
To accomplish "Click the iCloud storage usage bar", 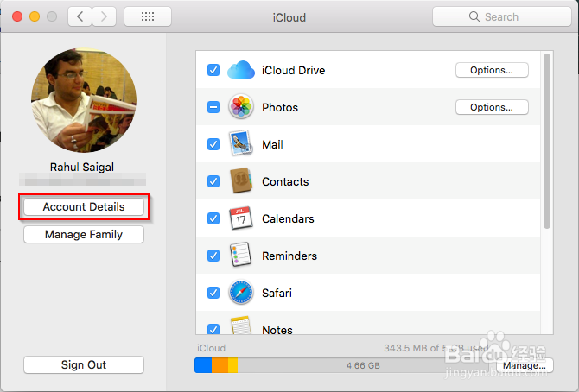I will click(341, 365).
